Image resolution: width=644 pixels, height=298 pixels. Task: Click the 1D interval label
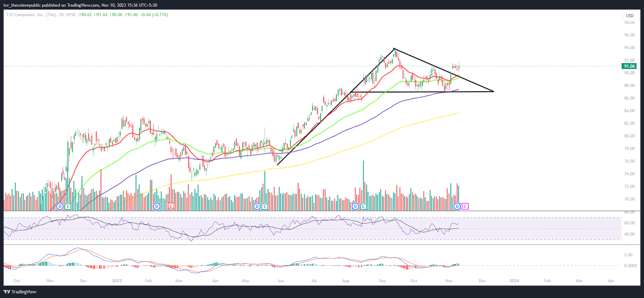(x=62, y=14)
